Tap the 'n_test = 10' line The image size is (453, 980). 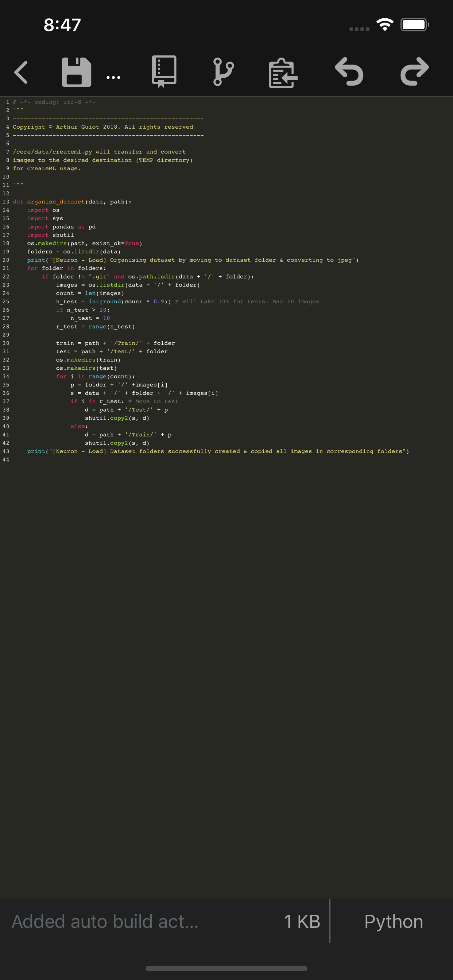(90, 318)
